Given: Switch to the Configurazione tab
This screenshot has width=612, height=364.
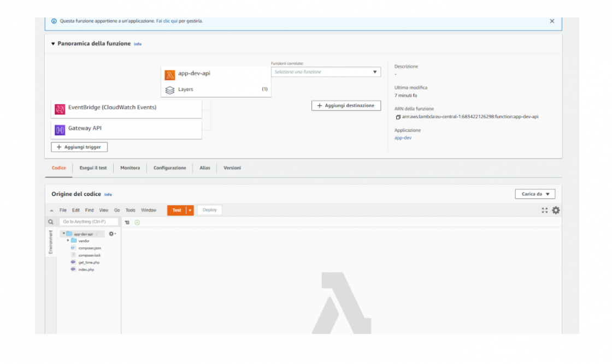Looking at the screenshot, I should [x=169, y=168].
